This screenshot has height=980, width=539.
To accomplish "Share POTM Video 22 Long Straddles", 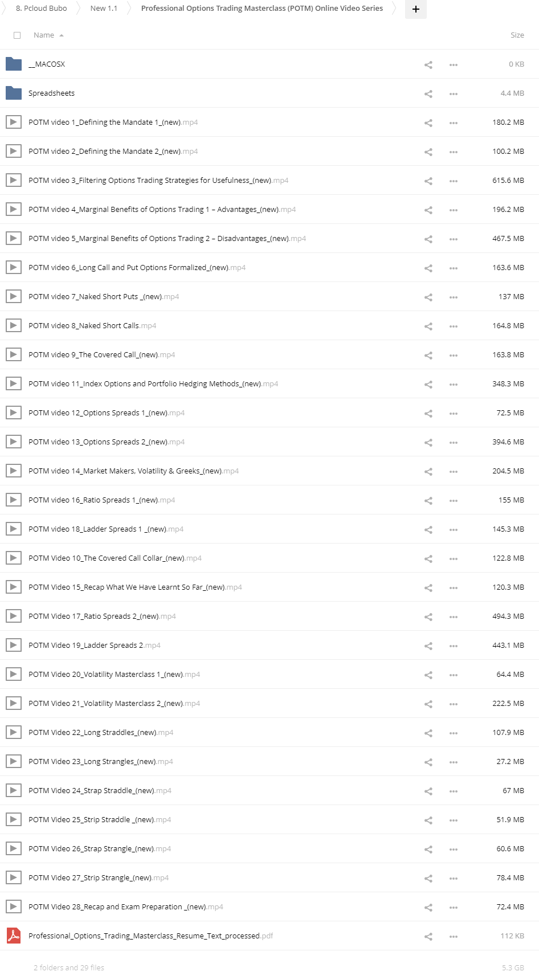I will 428,733.
